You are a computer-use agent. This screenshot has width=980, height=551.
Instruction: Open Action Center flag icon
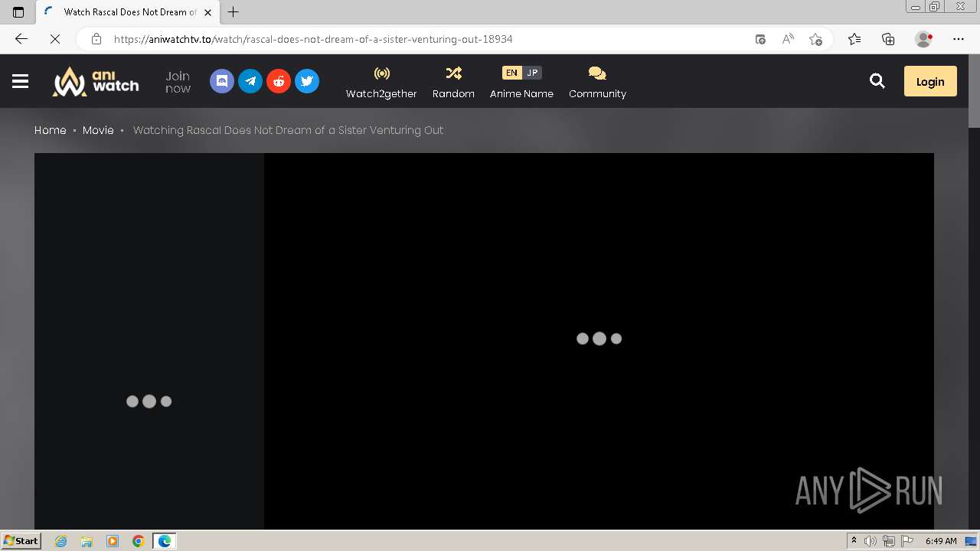pyautogui.click(x=906, y=541)
